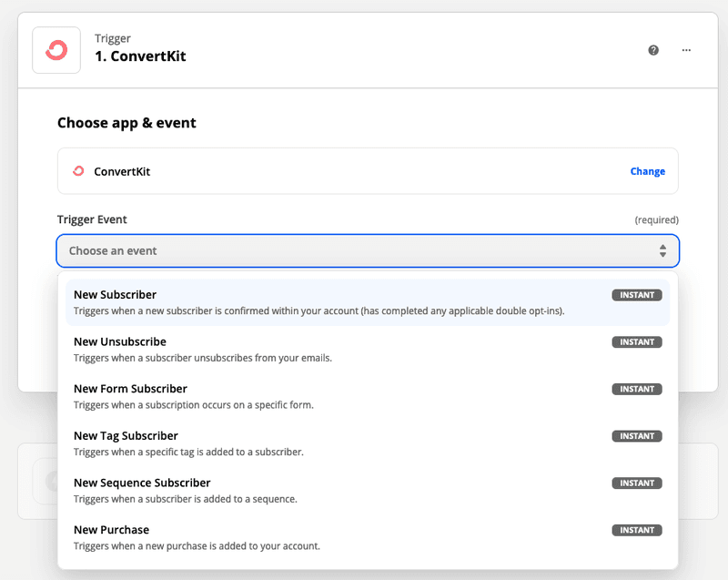728x580 pixels.
Task: Select the New Subscriber trigger event
Action: pos(368,302)
